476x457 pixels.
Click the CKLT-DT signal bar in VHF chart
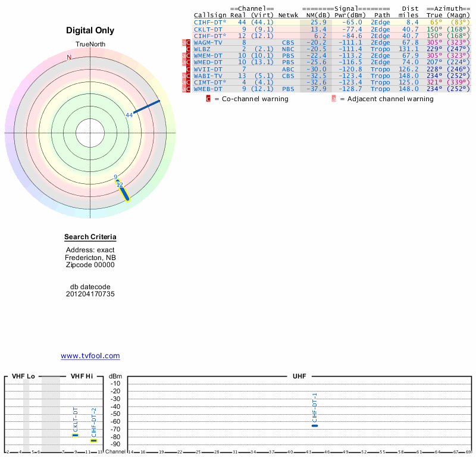coord(75,435)
